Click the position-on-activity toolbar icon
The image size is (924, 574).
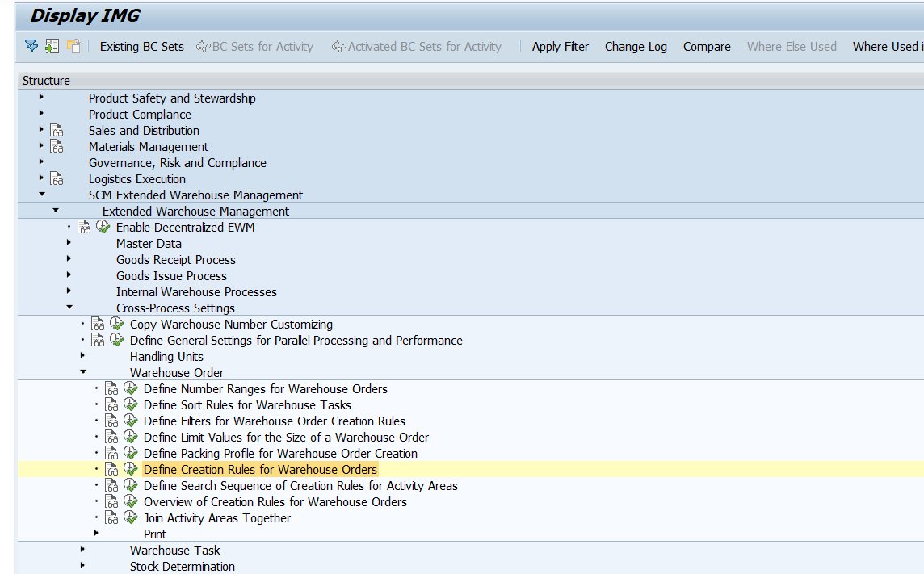(52, 46)
